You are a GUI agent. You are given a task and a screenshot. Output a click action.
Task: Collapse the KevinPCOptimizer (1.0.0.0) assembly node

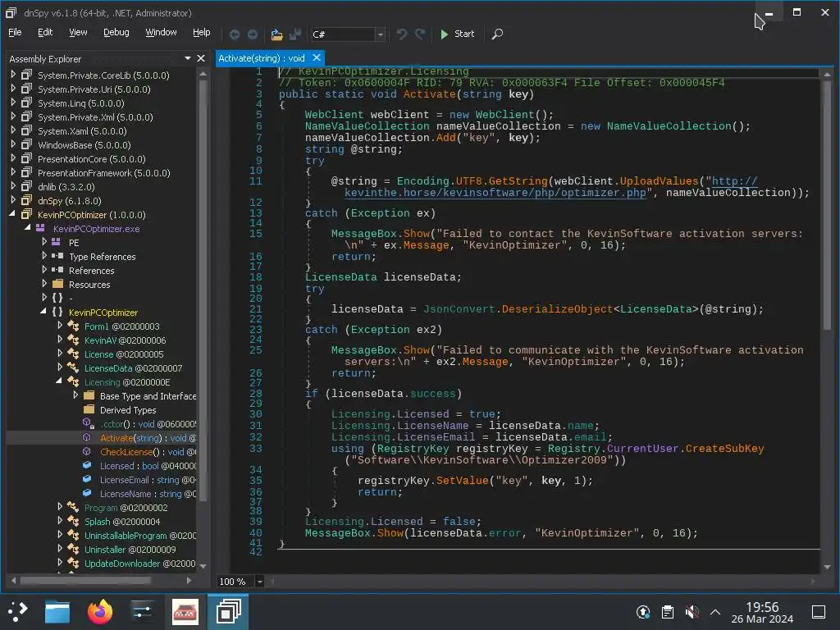point(13,214)
